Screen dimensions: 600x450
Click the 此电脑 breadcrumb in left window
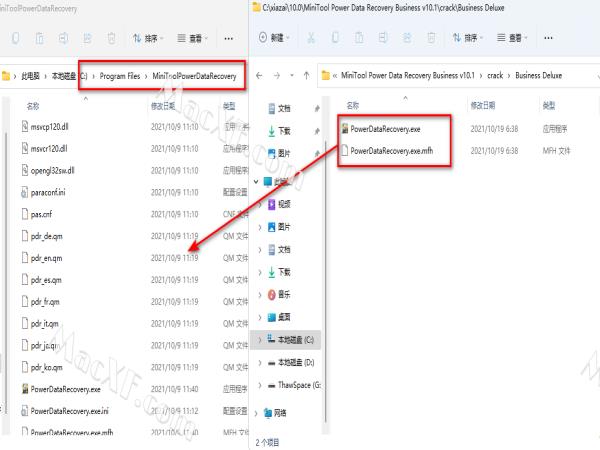tap(30, 76)
